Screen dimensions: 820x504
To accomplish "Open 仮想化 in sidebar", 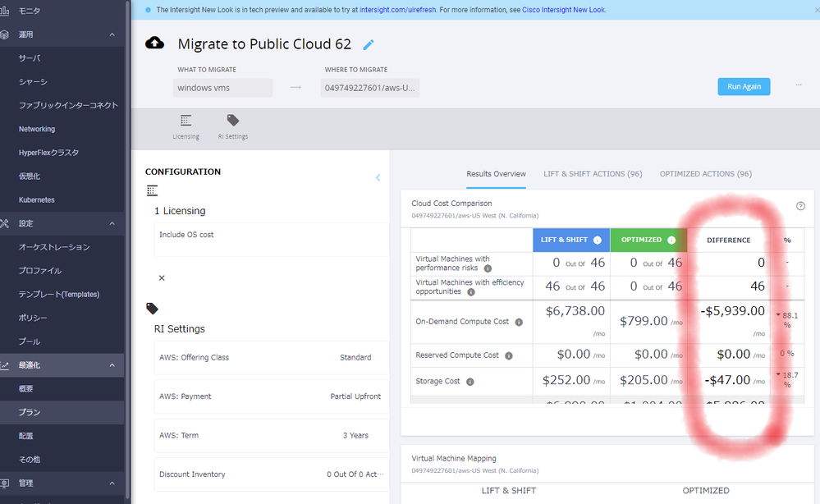I will click(62, 176).
